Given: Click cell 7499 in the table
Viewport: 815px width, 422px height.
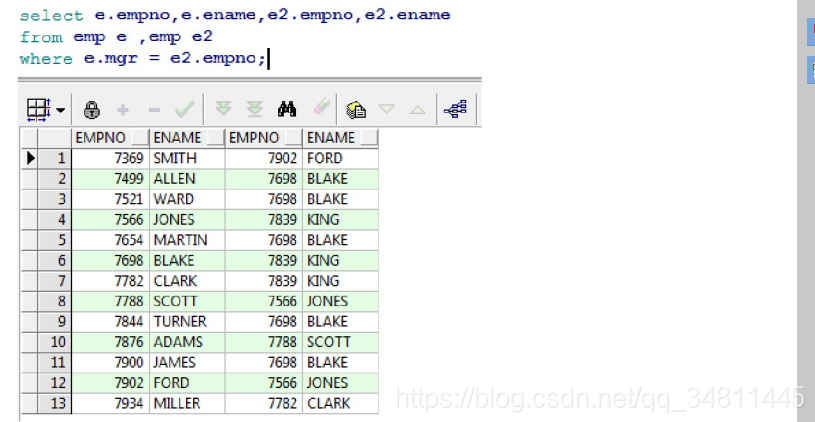Looking at the screenshot, I should tap(110, 179).
